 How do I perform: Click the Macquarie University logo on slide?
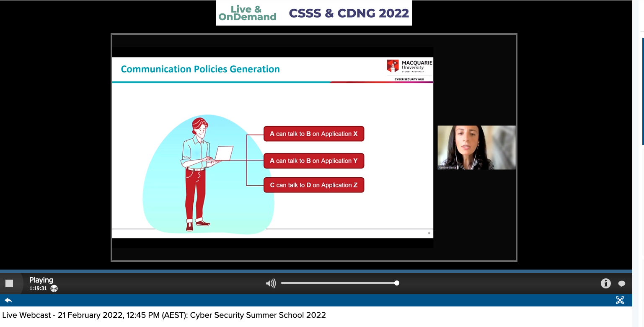[409, 67]
